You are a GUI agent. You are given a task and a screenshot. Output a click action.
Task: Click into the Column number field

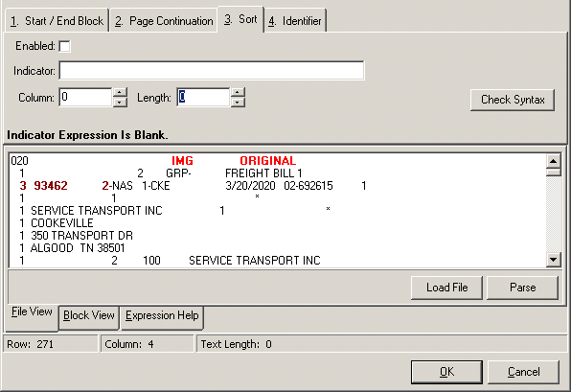pos(86,97)
